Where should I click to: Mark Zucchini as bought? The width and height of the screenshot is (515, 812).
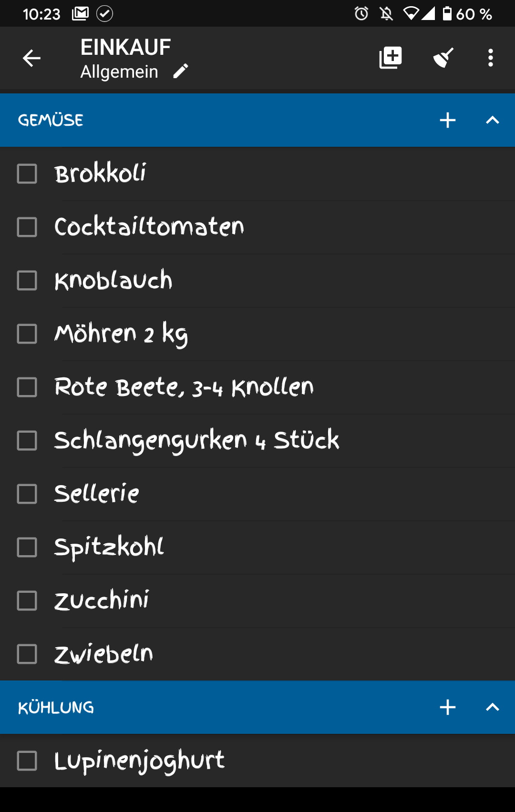click(x=27, y=601)
